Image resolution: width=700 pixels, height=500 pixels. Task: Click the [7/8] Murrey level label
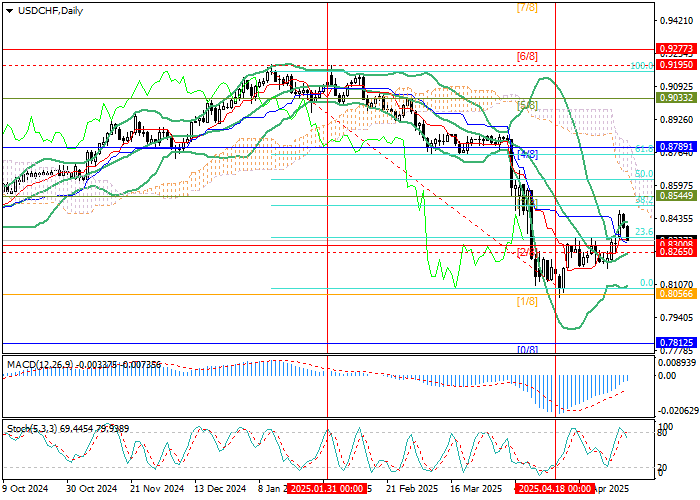[527, 8]
